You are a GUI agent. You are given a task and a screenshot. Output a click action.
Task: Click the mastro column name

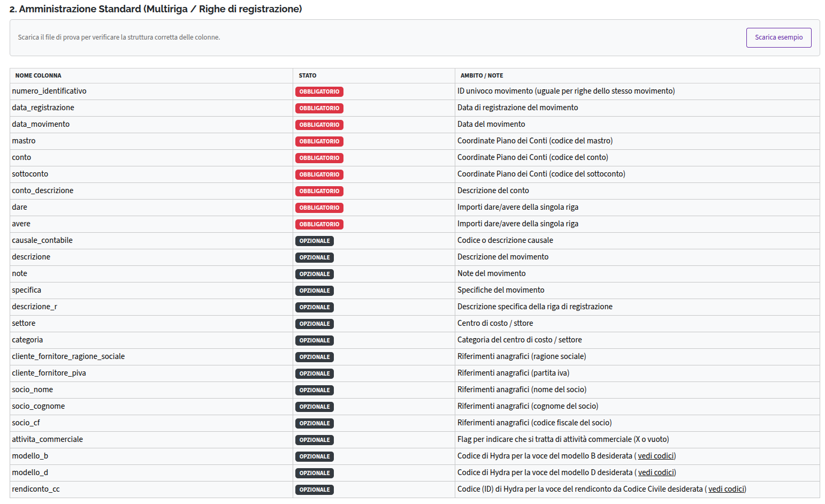coord(24,141)
